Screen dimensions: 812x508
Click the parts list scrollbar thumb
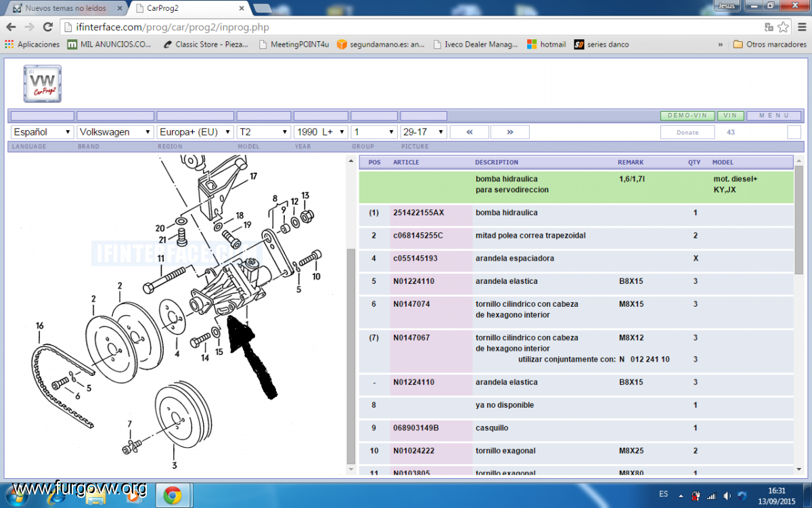[x=799, y=221]
